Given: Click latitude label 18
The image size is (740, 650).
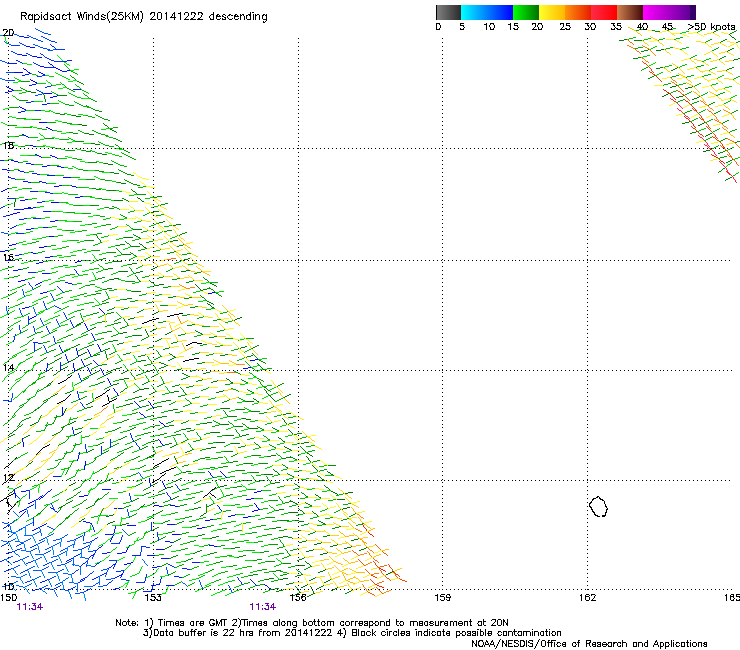Looking at the screenshot, I should click(x=8, y=145).
